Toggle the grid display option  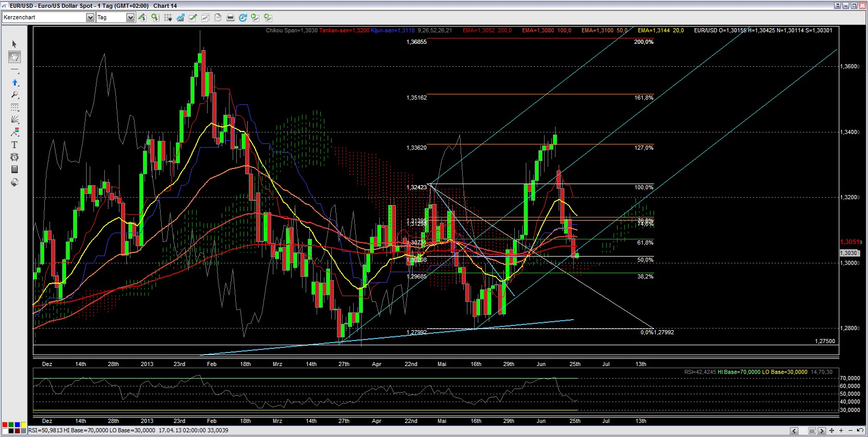[167, 18]
